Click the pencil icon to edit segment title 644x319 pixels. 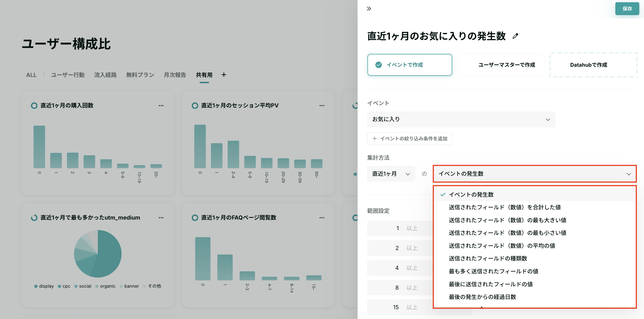coord(515,36)
